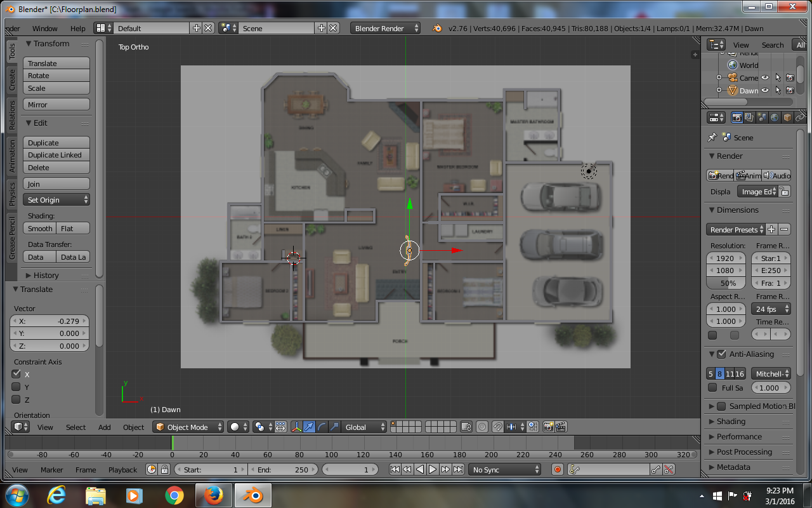This screenshot has height=508, width=812.
Task: Switch to the Grease Pencil toolshelf tab
Action: point(11,237)
